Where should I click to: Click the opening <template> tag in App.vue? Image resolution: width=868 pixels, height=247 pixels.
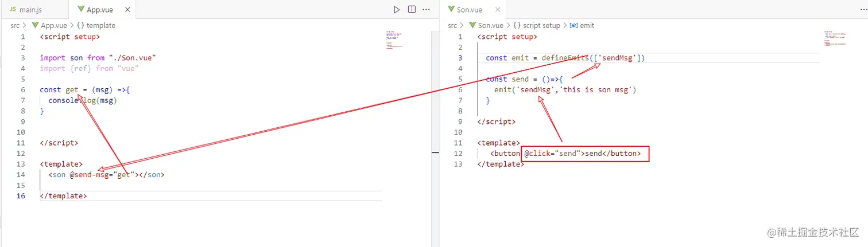coord(61,164)
